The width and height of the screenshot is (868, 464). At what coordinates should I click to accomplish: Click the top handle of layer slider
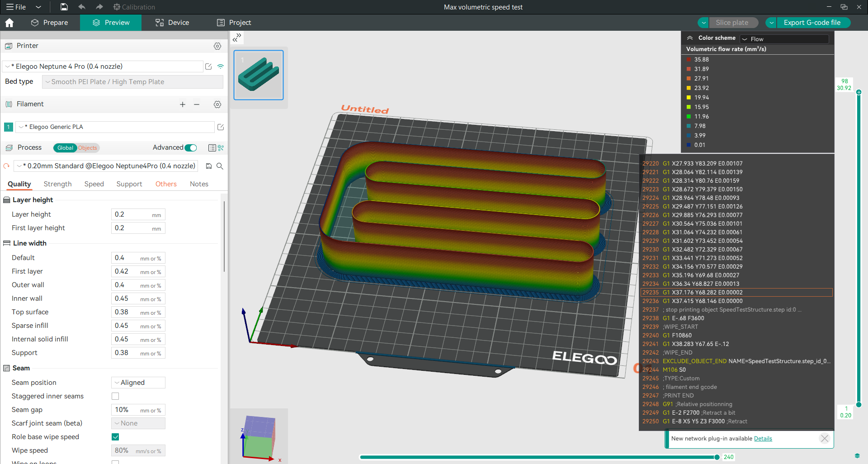pyautogui.click(x=859, y=92)
